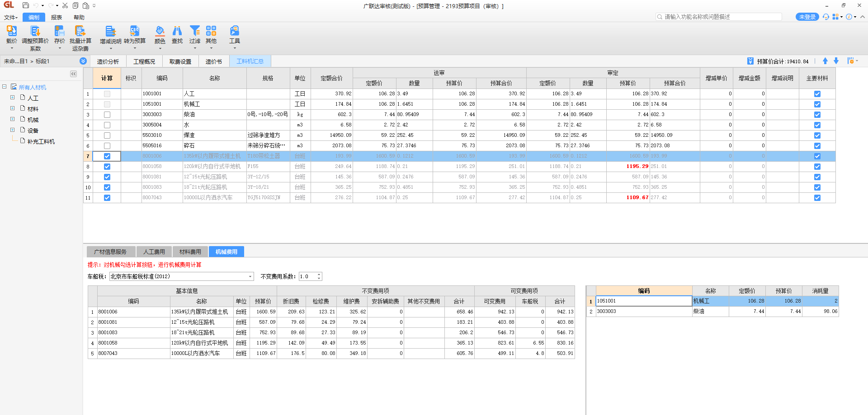868x415 pixels.
Task: Expand the 机械 tree node
Action: point(13,119)
